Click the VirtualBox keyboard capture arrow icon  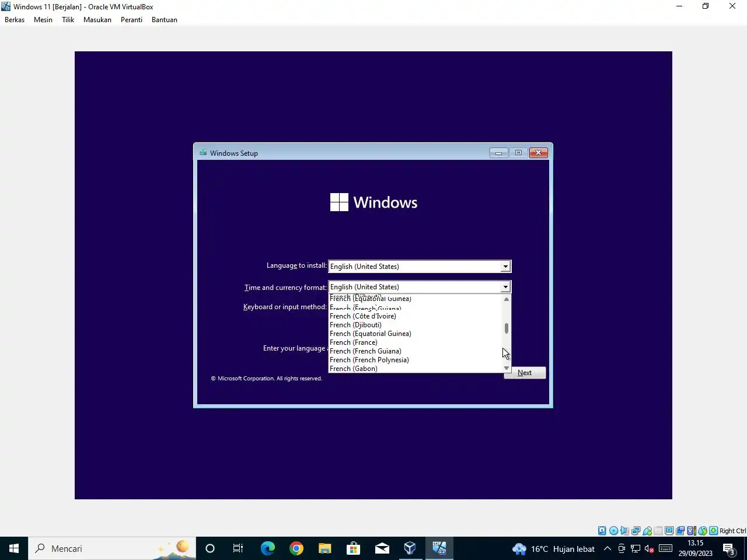coord(713,531)
